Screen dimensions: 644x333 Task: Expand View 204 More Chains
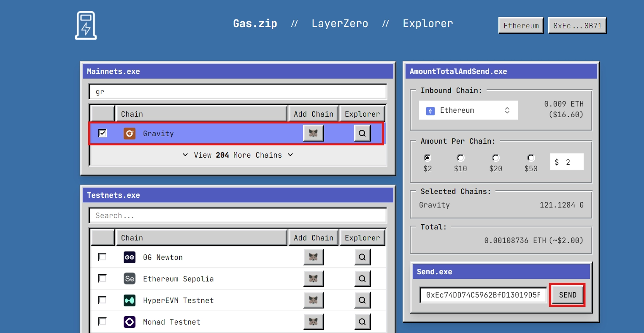[x=238, y=155]
